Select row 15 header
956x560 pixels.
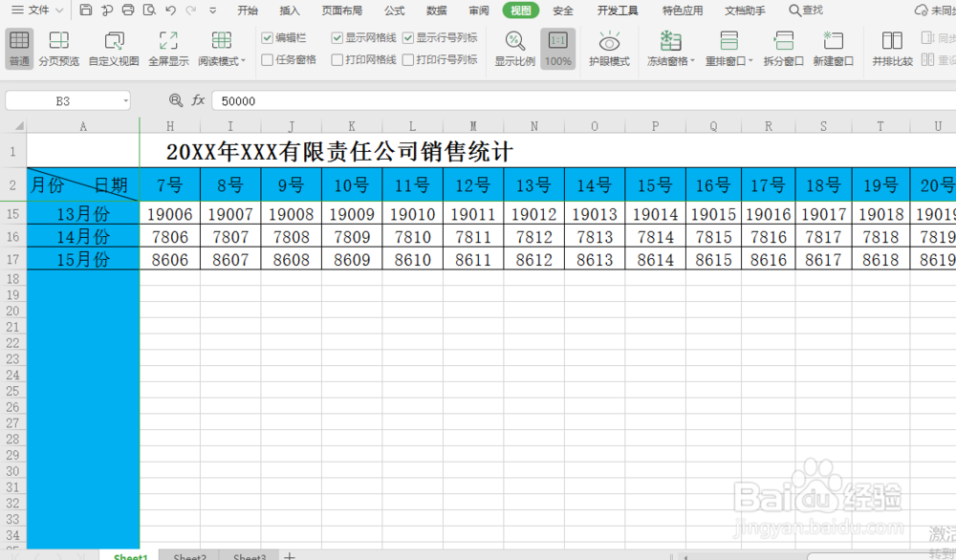click(x=12, y=214)
